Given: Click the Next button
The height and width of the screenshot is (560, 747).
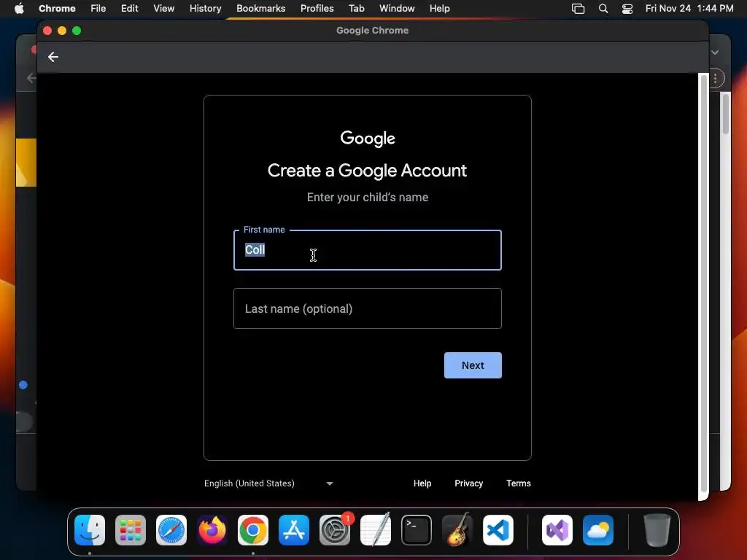Looking at the screenshot, I should [x=473, y=365].
